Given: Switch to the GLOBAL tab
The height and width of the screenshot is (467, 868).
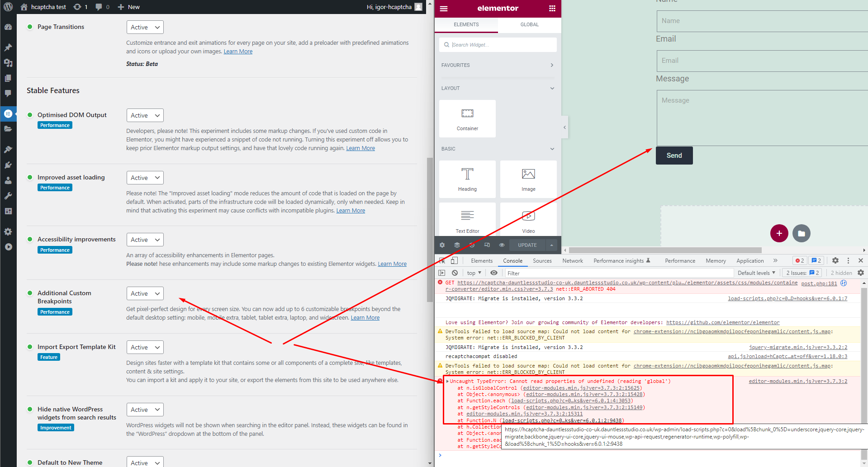Looking at the screenshot, I should click(x=529, y=24).
